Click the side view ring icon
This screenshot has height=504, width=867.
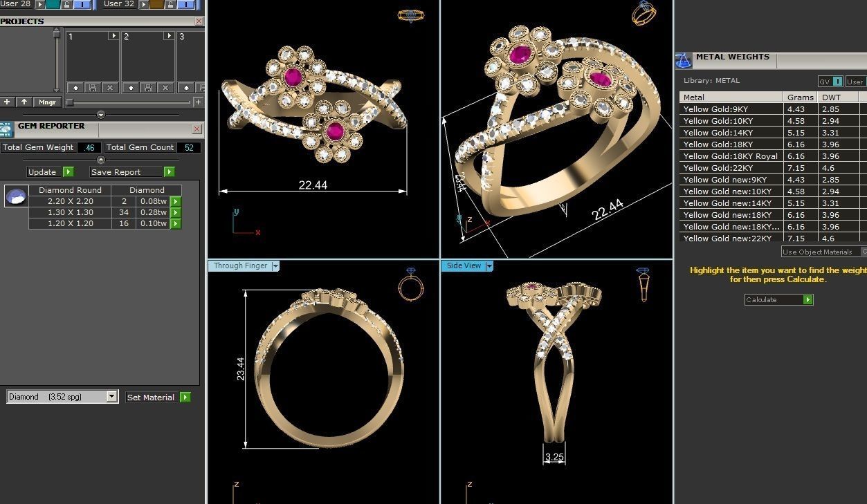643,284
